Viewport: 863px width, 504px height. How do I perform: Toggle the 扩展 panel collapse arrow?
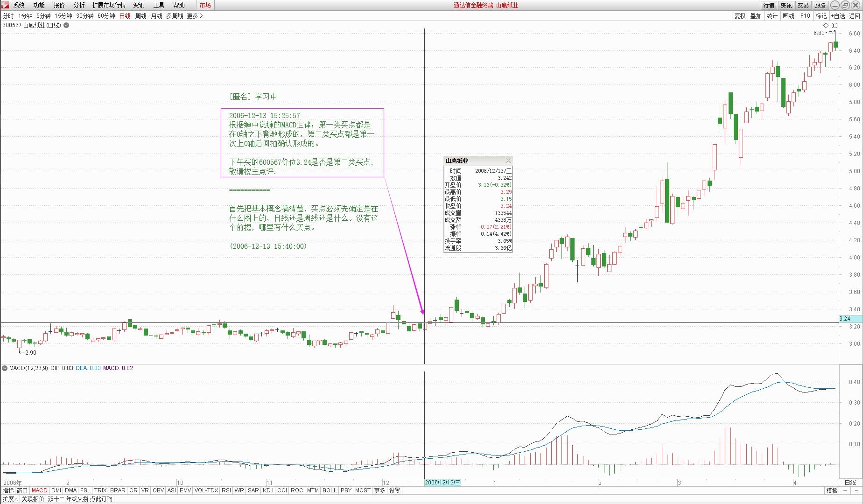[15, 498]
